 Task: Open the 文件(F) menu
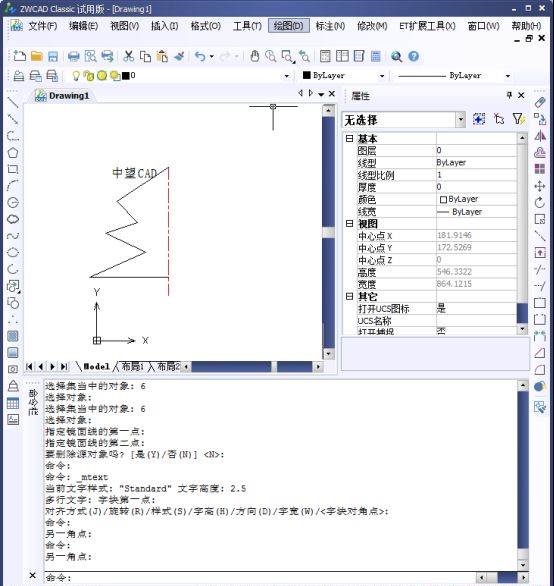pyautogui.click(x=43, y=26)
